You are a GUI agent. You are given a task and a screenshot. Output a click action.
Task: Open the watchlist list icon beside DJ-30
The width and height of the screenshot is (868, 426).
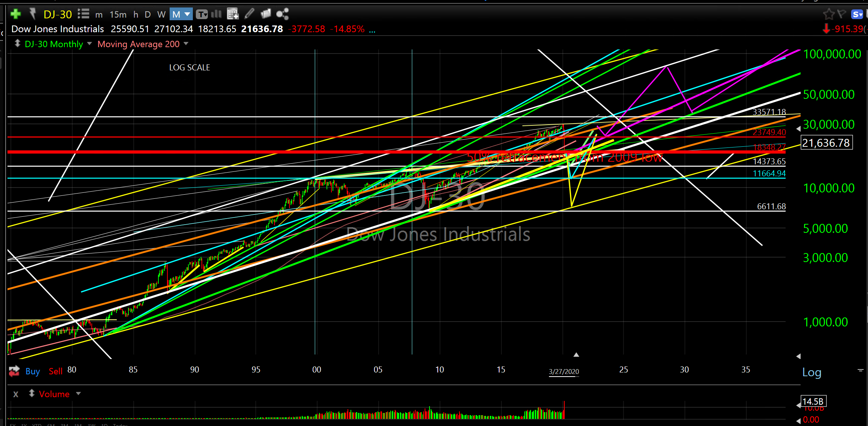[84, 14]
